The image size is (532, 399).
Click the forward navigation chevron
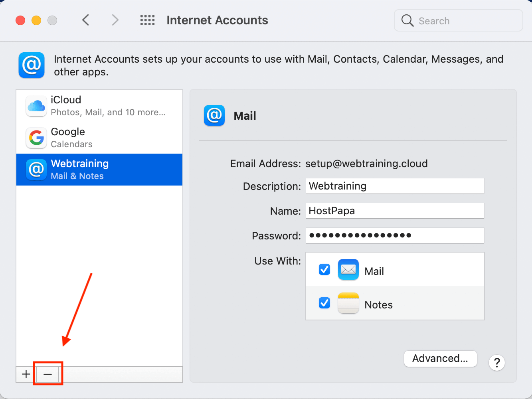(x=115, y=20)
